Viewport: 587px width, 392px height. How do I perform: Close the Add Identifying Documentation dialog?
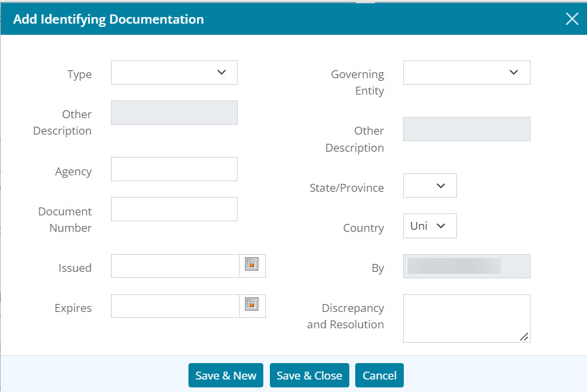tap(572, 18)
